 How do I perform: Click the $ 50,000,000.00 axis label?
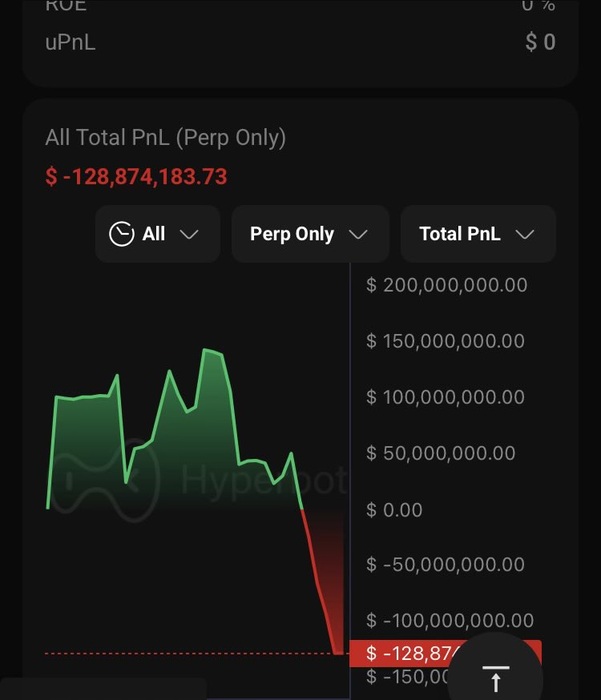pyautogui.click(x=441, y=453)
